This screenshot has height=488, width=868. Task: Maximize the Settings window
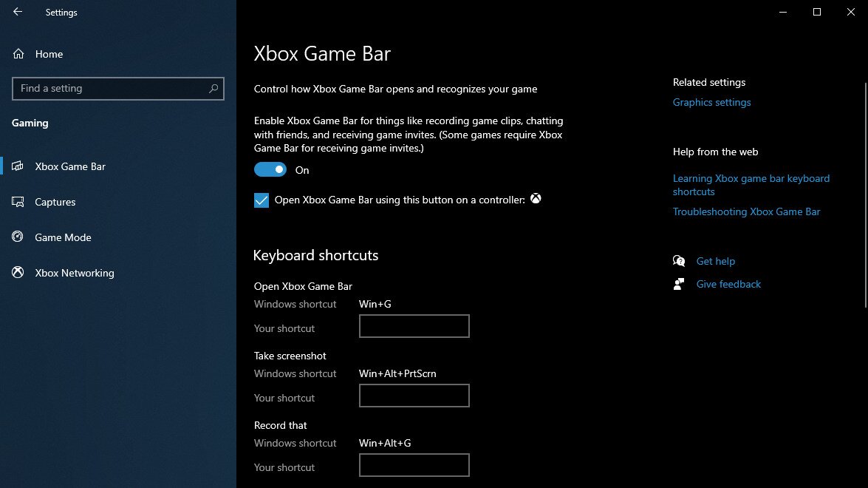[x=816, y=12]
